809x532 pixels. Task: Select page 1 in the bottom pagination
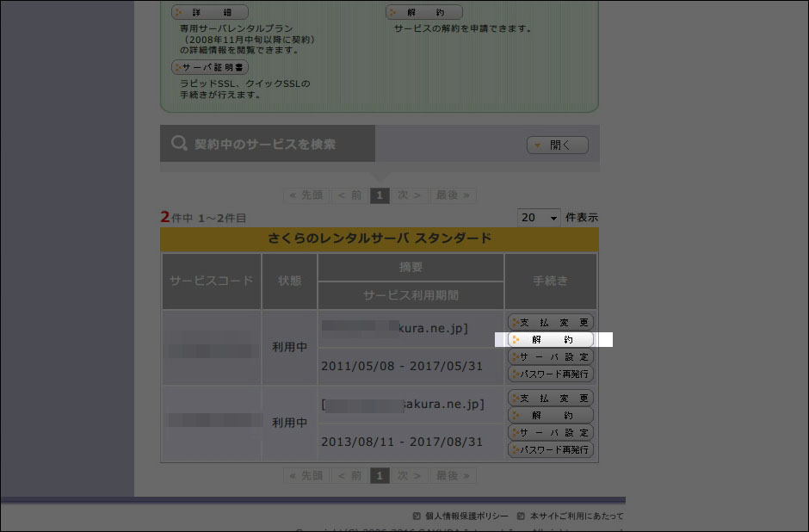tap(380, 475)
